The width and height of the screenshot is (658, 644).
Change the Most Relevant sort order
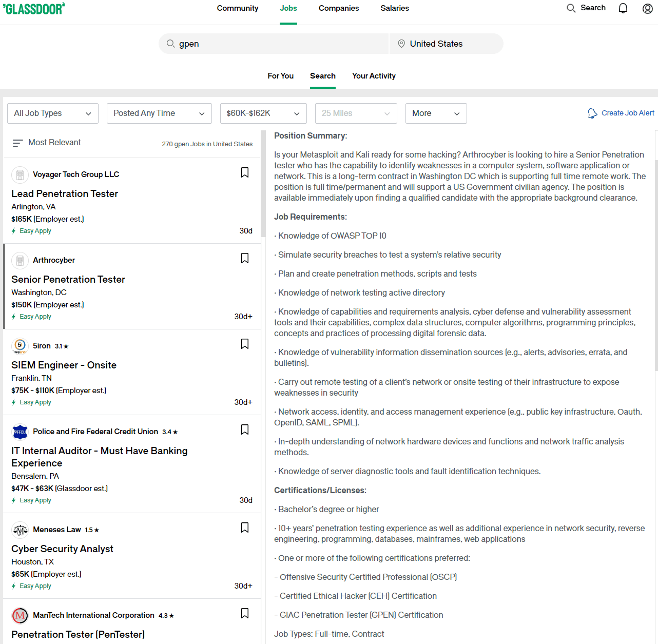tap(47, 143)
